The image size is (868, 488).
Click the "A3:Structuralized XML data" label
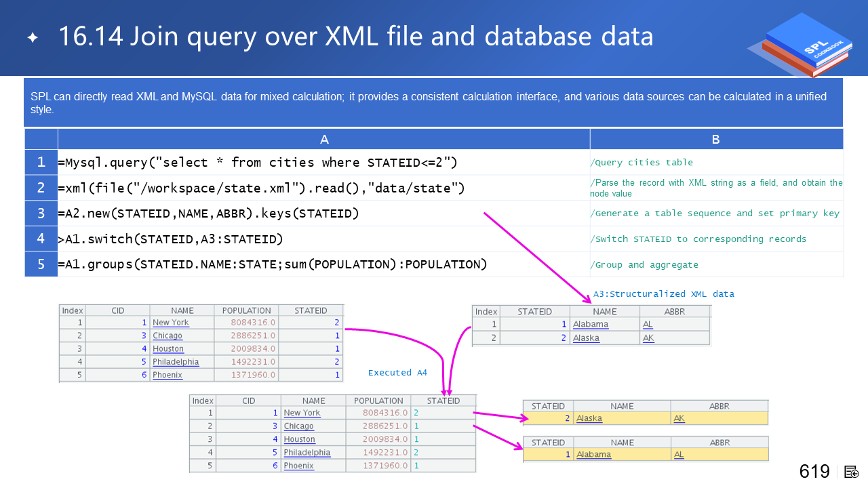663,294
